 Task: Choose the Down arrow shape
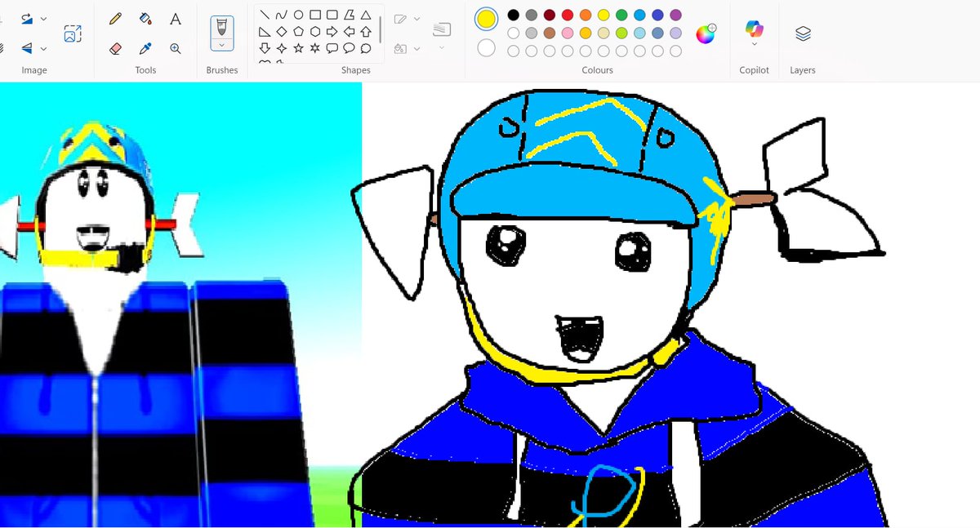(x=265, y=48)
